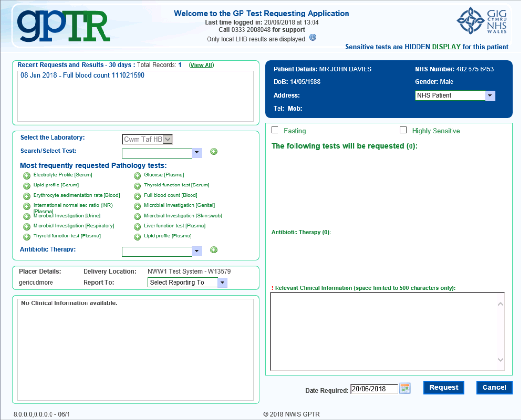Image resolution: width=521 pixels, height=420 pixels.
Task: Click into Relevant Clinical Information text box
Action: 384,331
